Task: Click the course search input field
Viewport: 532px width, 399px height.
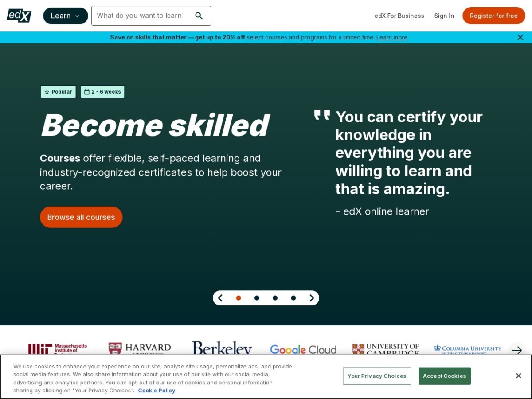Action: (146, 16)
